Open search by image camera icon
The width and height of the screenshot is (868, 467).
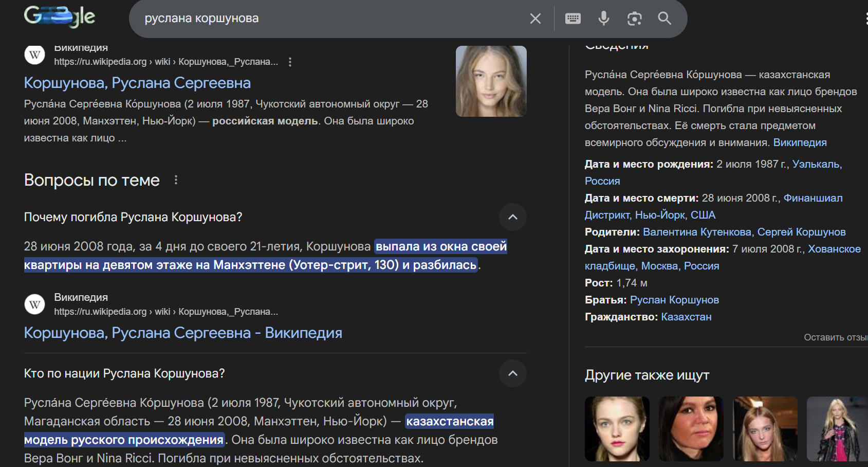point(634,19)
